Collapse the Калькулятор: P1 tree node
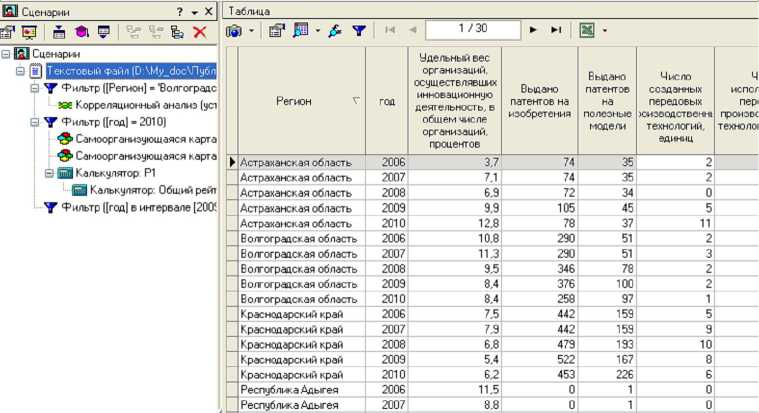This screenshot has height=413, width=759. tap(37, 172)
